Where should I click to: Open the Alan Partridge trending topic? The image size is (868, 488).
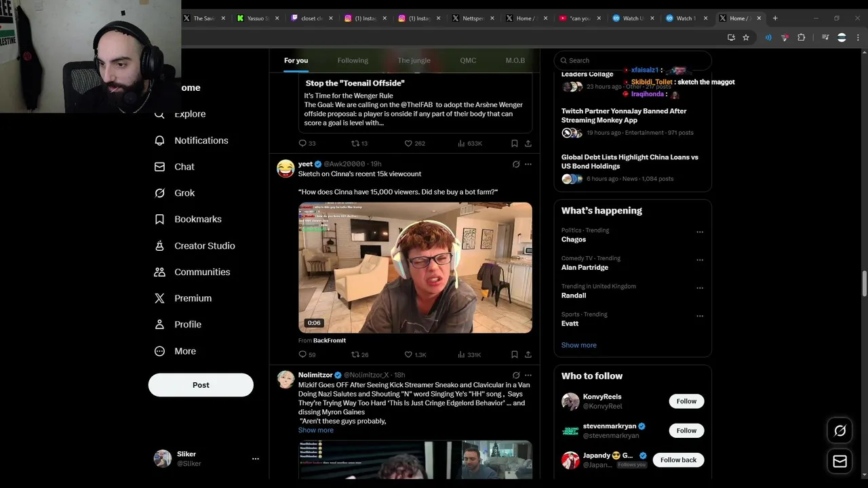click(585, 267)
